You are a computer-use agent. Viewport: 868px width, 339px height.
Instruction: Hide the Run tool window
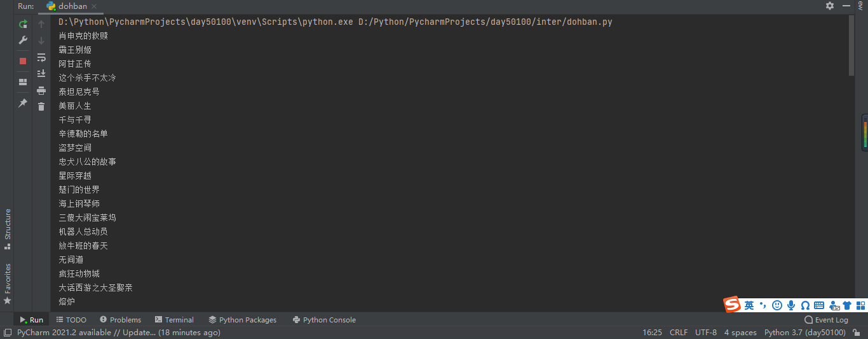(848, 6)
